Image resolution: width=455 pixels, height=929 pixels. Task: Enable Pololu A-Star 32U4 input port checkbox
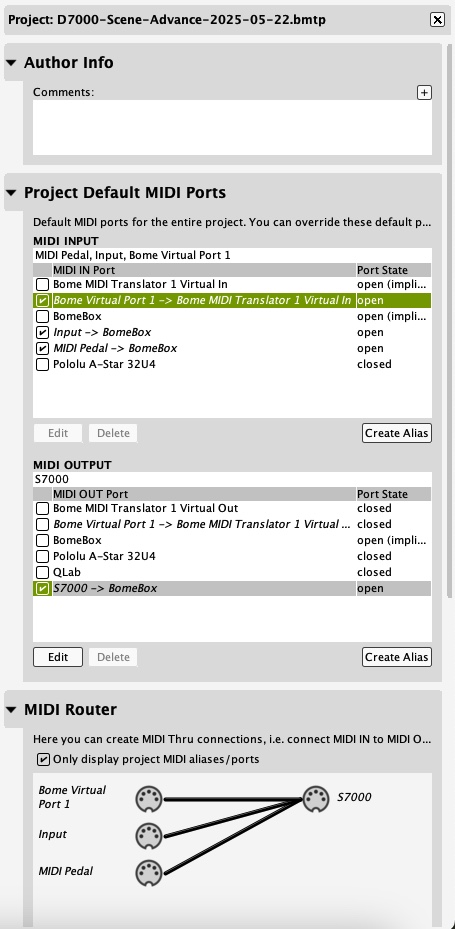[x=42, y=364]
